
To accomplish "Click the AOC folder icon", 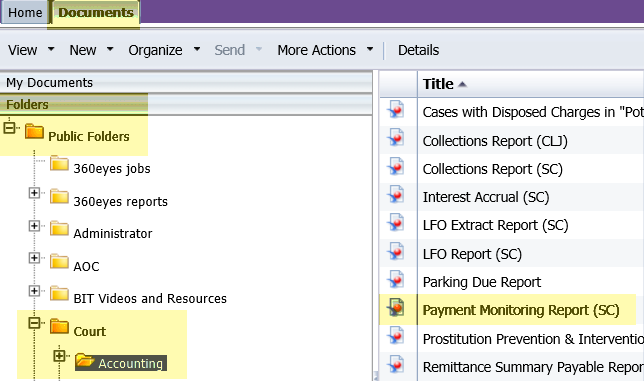I will pos(59,261).
